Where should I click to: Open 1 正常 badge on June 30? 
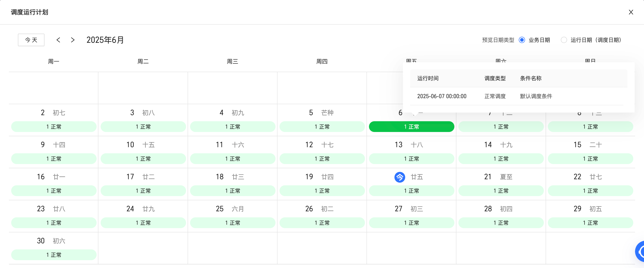54,255
